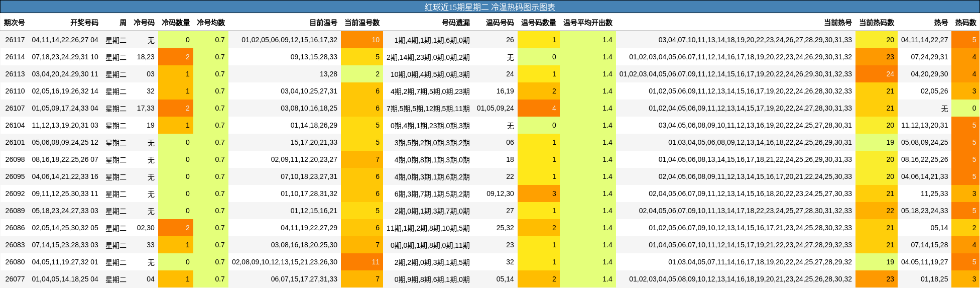Click the 热码数 column header
Screen dimensions: 980x288
[x=966, y=23]
